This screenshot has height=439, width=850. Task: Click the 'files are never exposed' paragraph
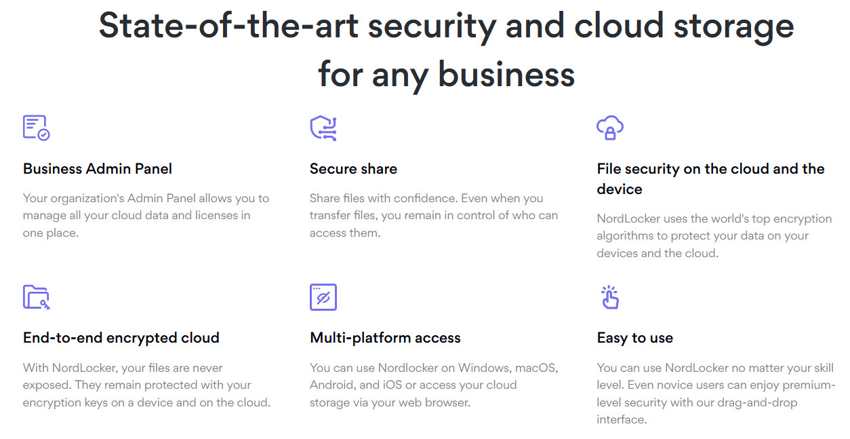(x=146, y=385)
